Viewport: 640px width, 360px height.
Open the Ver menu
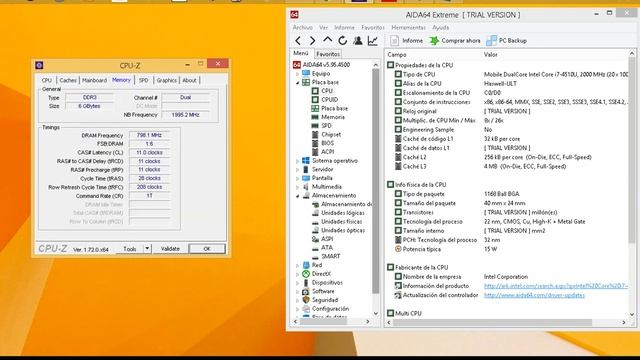point(324,27)
